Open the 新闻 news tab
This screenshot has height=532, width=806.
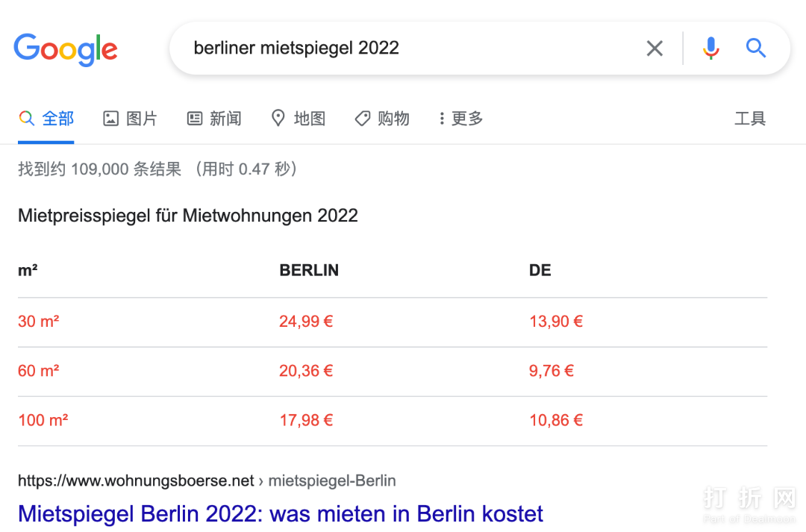click(x=225, y=118)
